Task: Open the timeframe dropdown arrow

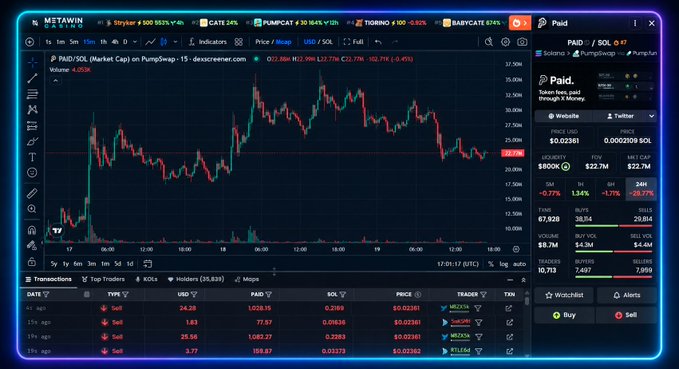Action: (x=135, y=42)
